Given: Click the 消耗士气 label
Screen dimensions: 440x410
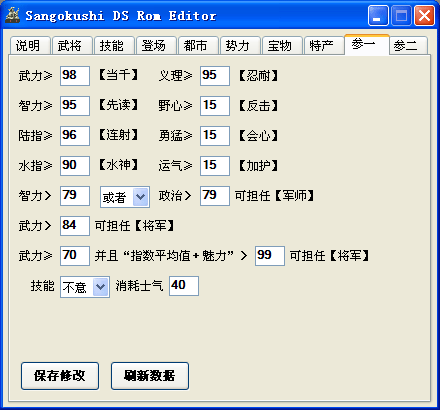Looking at the screenshot, I should click(139, 286).
